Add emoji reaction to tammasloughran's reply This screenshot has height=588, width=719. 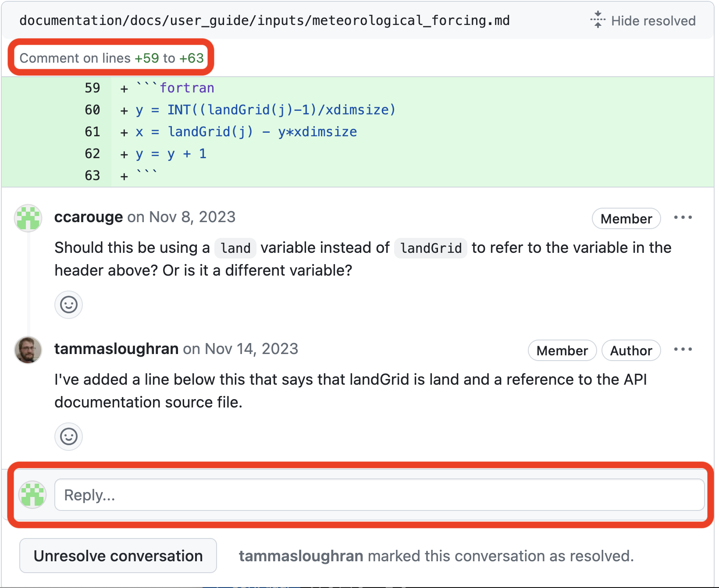(69, 436)
